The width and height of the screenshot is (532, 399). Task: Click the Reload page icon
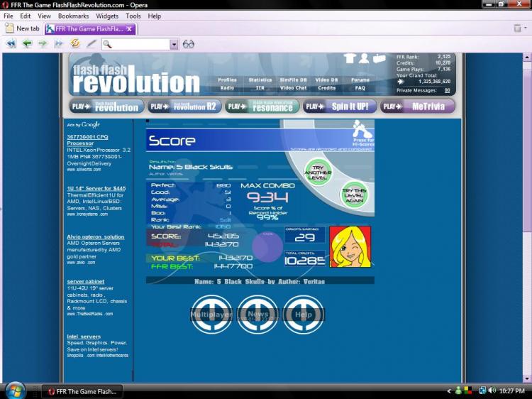[x=75, y=44]
